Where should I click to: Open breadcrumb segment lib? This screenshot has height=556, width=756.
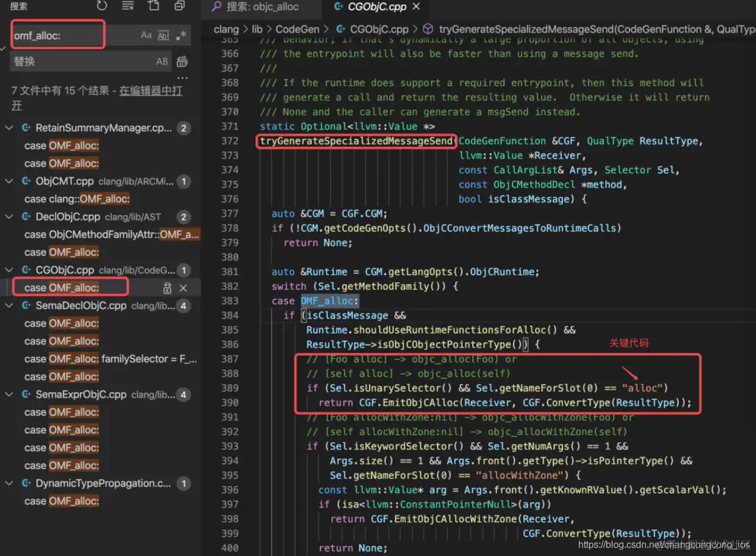click(x=257, y=29)
